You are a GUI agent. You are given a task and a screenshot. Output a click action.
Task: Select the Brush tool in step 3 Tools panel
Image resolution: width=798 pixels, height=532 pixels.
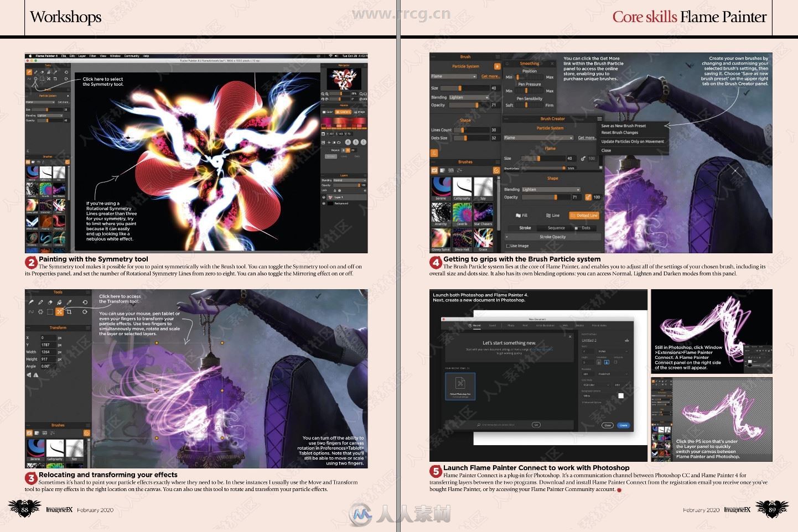click(x=31, y=302)
